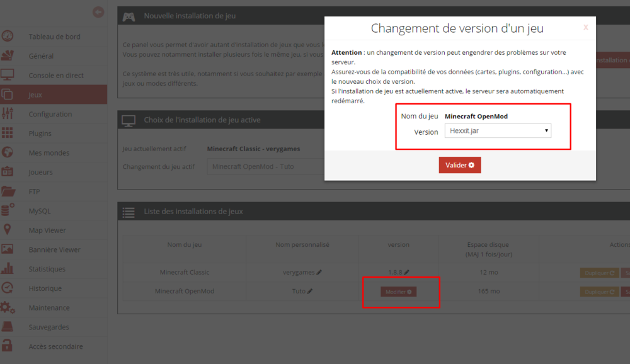The width and height of the screenshot is (630, 364).
Task: Click Modifier for Minecraft OpenMod version
Action: [x=399, y=292]
